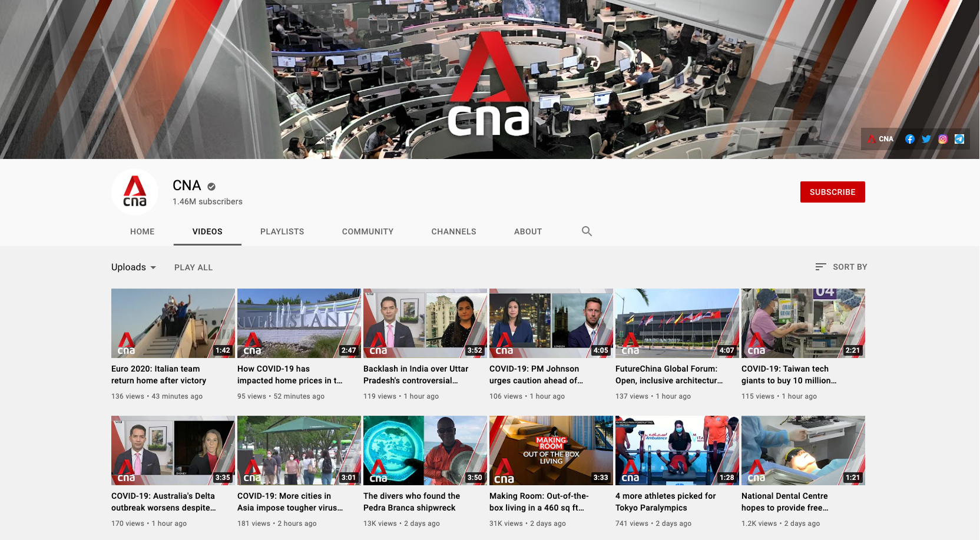The image size is (980, 540).
Task: Click title '4 more athletes picked for Tokyo'
Action: (666, 502)
